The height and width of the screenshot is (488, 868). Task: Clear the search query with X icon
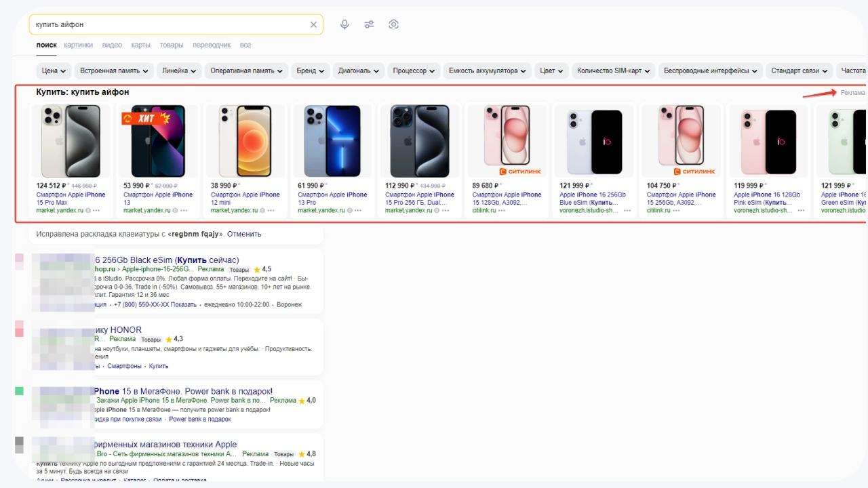[313, 24]
